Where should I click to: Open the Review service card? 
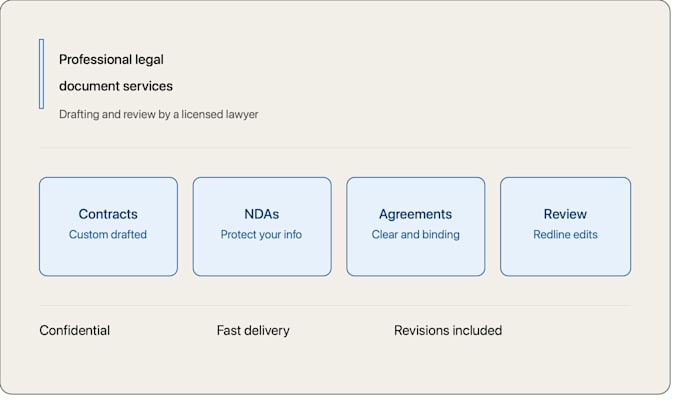click(x=565, y=226)
